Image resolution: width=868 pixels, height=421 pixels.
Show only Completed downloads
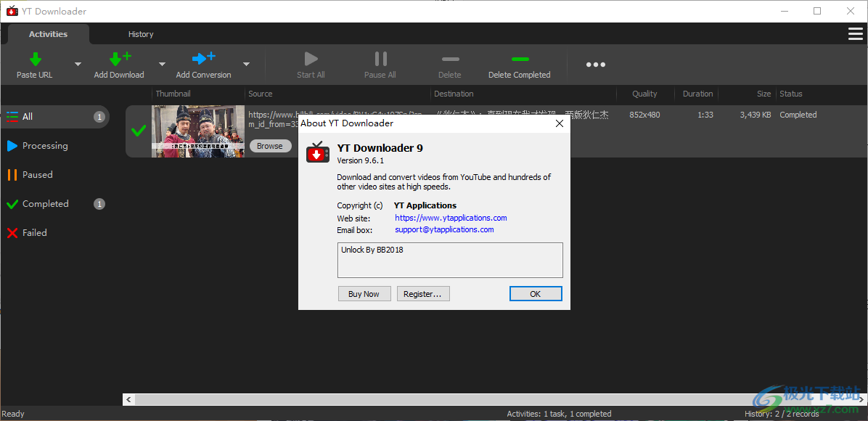coord(46,203)
